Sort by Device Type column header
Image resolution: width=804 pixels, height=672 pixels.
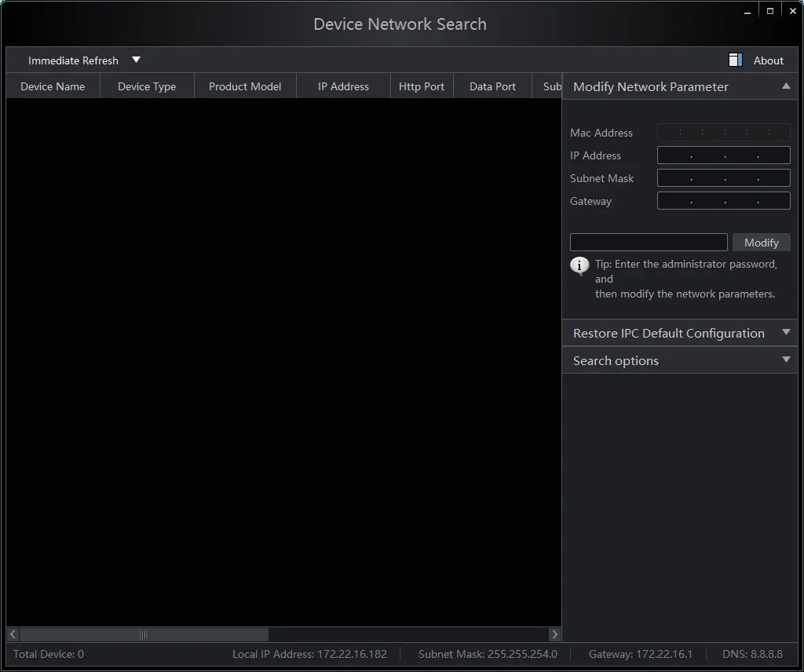tap(147, 86)
